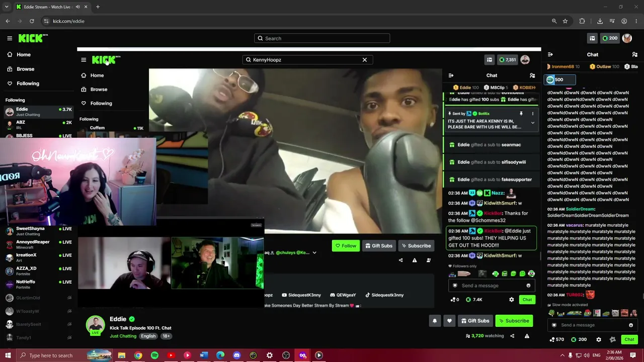Screen dimensions: 644x362
Task: Click the share icon in the embedded stream
Action: [x=400, y=260]
